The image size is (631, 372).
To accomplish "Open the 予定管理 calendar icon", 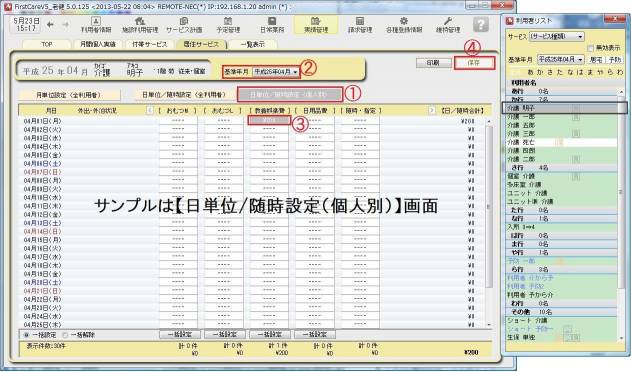I will tap(228, 25).
